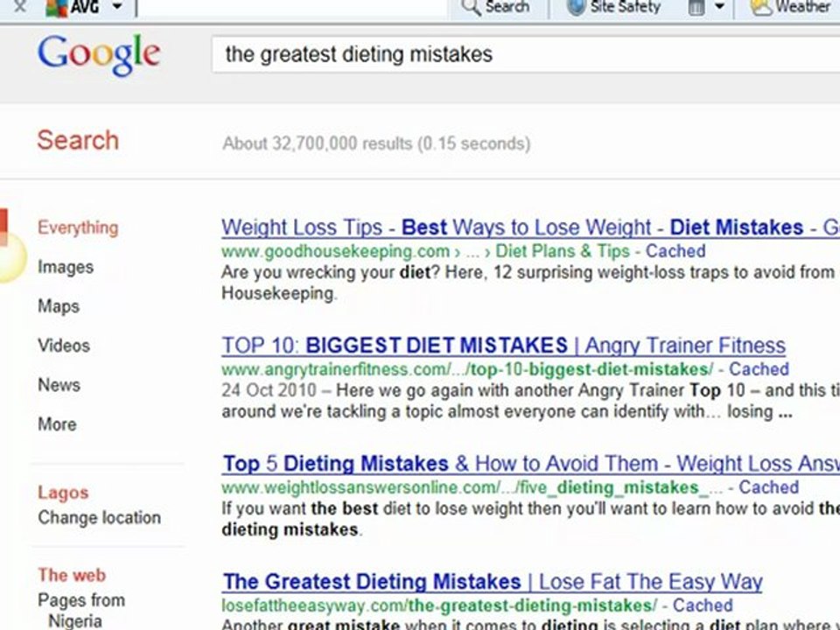Viewport: 840px width, 630px height.
Task: Click the red Search heading
Action: click(x=78, y=140)
